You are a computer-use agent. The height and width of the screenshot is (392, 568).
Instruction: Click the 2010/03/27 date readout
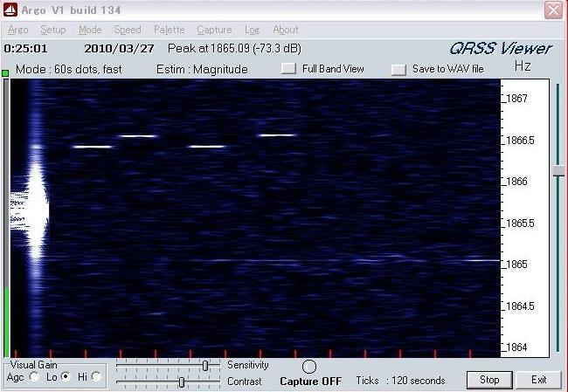pyautogui.click(x=119, y=49)
